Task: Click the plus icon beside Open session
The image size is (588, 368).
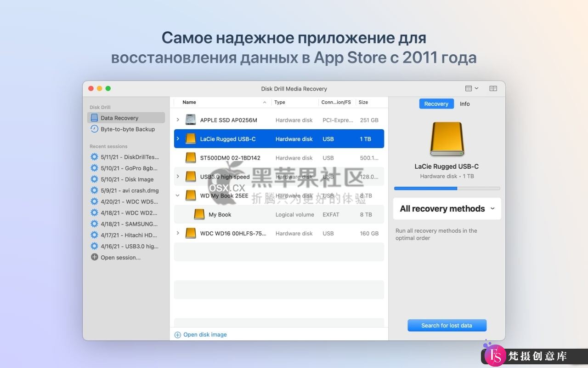Action: pyautogui.click(x=94, y=257)
